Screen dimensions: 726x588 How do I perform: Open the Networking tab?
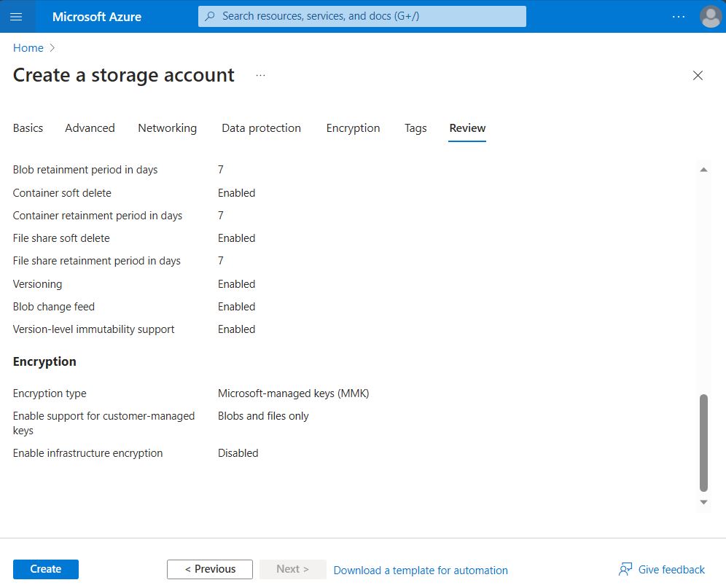167,128
